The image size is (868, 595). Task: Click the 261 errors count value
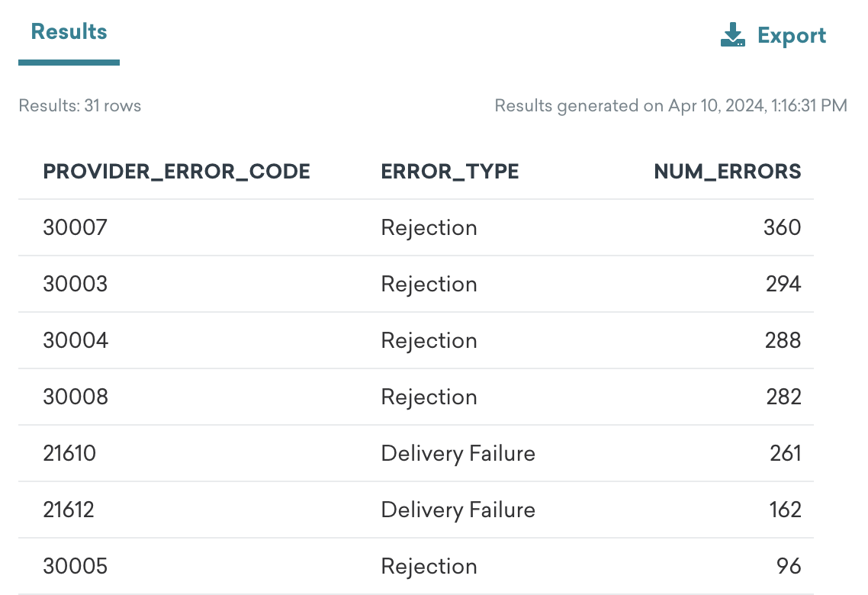point(786,453)
